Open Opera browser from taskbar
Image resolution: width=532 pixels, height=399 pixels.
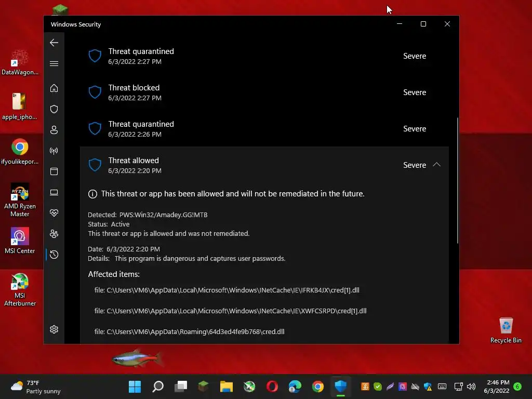272,387
